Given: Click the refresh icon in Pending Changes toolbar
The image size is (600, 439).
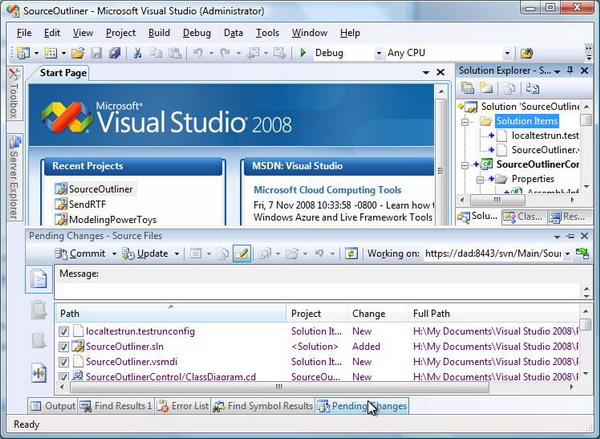Looking at the screenshot, I should (x=351, y=253).
